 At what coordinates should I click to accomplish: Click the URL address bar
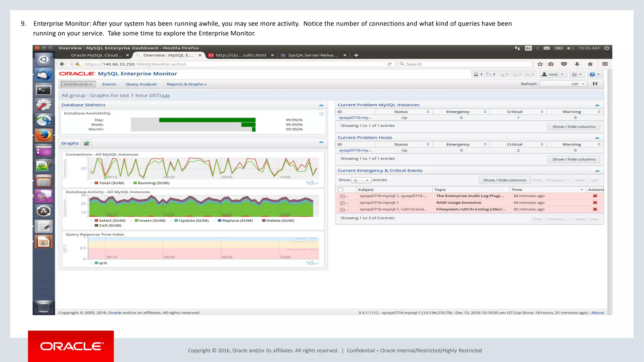(233, 64)
